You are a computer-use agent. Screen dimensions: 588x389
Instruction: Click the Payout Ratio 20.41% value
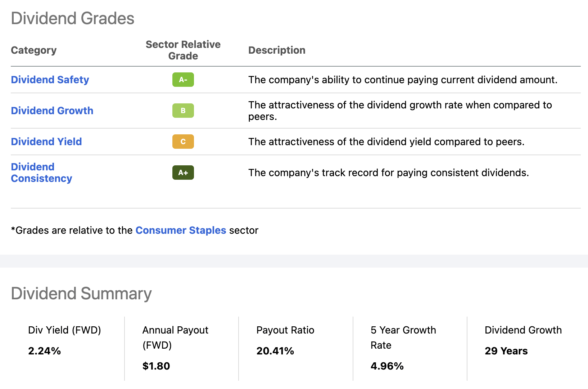click(275, 351)
